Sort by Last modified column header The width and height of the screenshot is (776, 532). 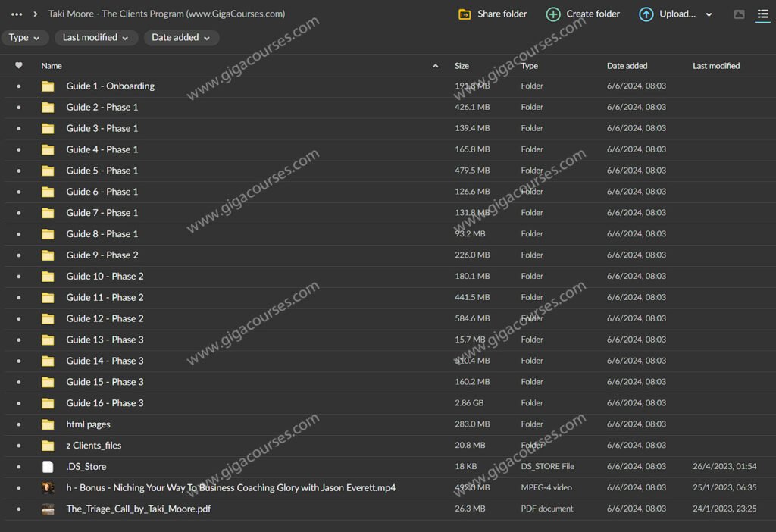point(716,66)
